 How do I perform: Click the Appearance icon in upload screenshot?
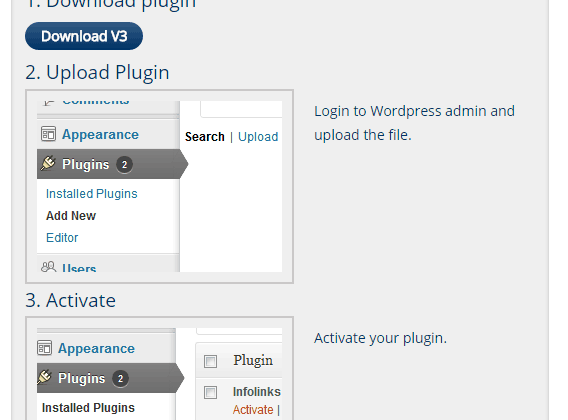(x=48, y=134)
